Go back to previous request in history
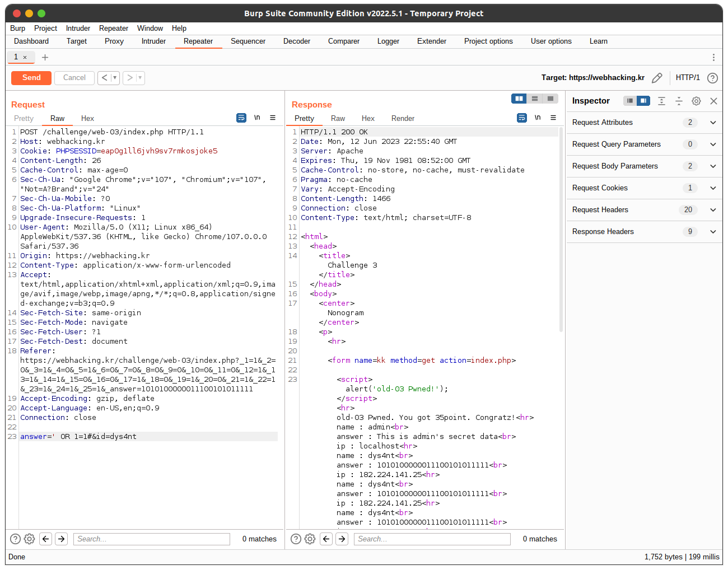 tap(104, 78)
